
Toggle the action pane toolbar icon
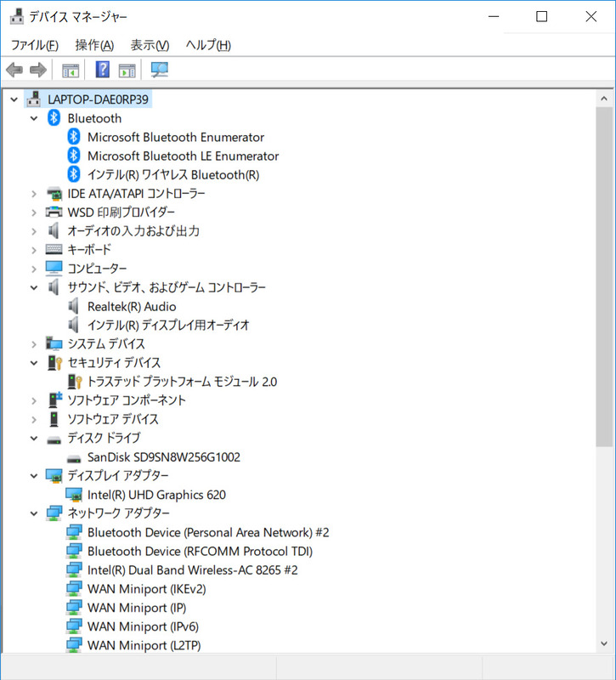(x=127, y=71)
